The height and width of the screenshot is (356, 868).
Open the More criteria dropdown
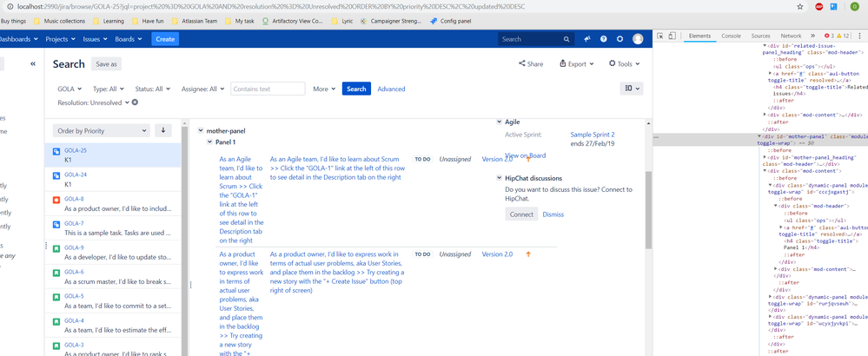[x=324, y=89]
